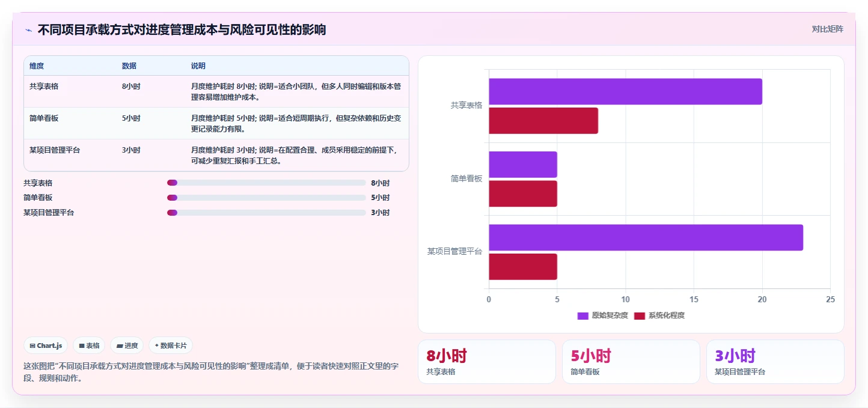Select the 数据卡片 tag chip
This screenshot has width=868, height=408.
pos(171,346)
